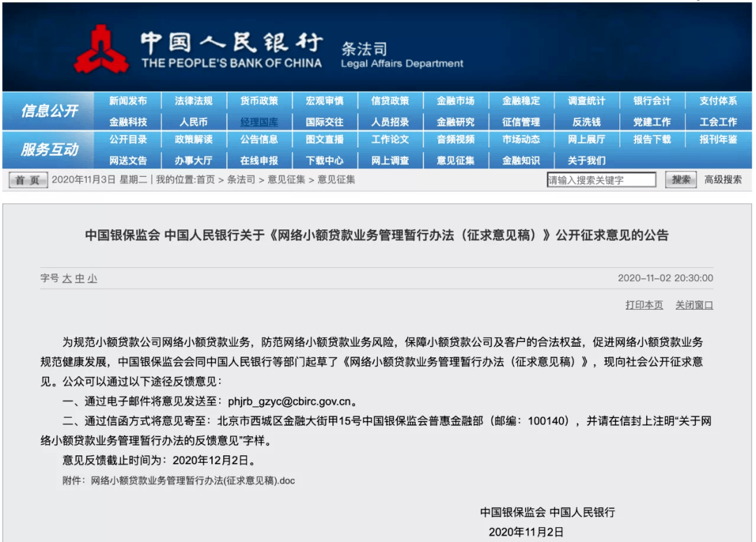Open 调查统计 navigation item

pos(587,101)
